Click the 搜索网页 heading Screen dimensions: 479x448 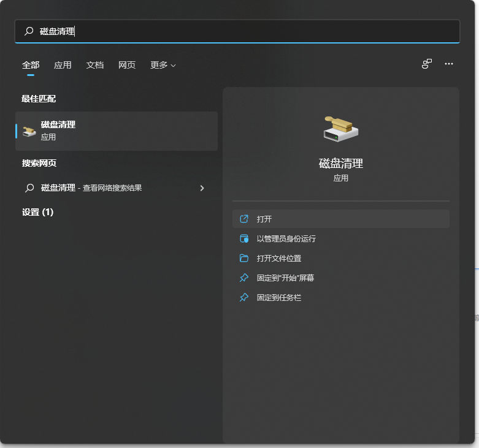[x=39, y=163]
